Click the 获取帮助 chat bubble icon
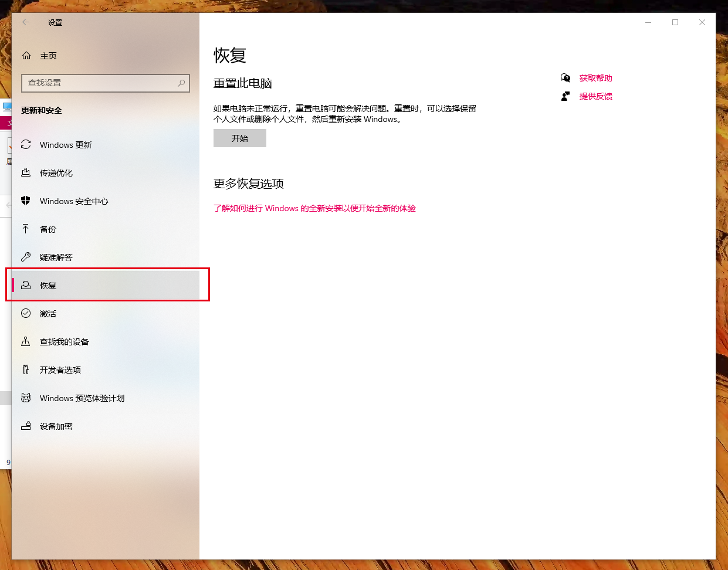 click(566, 78)
